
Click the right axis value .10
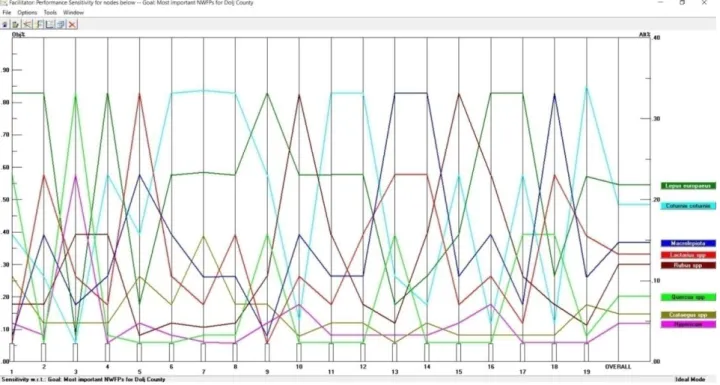(x=656, y=281)
